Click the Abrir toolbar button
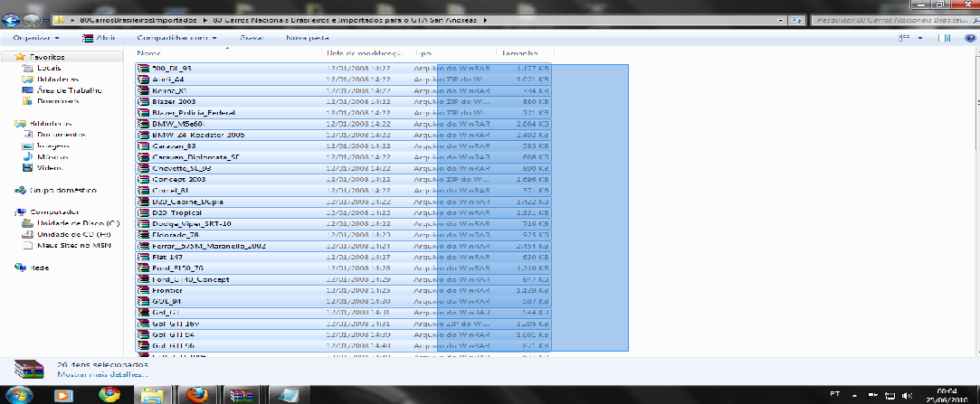Screen dimensions: 980x404 (99, 38)
